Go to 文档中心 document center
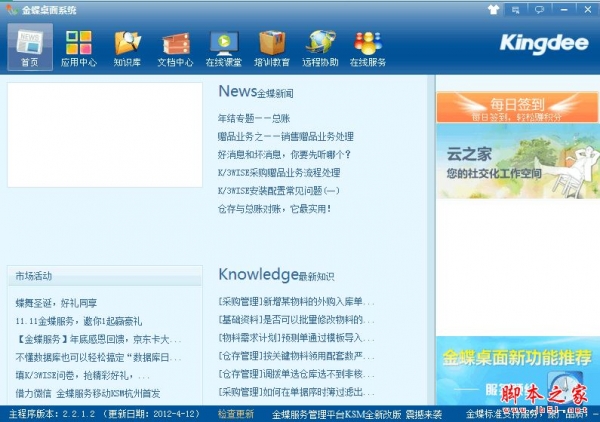 click(175, 48)
